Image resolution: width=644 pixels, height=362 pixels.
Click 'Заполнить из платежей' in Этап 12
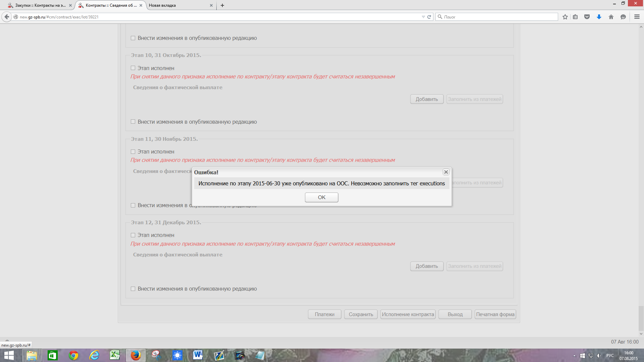point(475,266)
